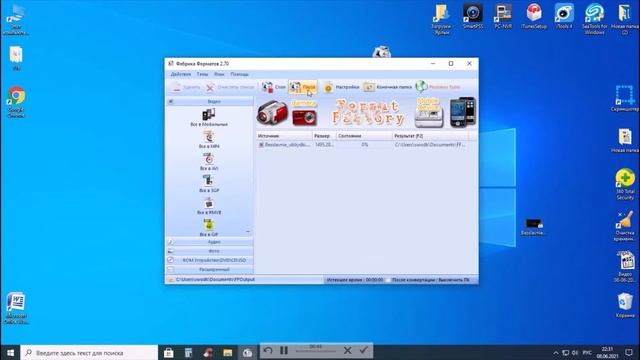Select the All to 3GP converter icon
The image size is (640, 360).
209,183
